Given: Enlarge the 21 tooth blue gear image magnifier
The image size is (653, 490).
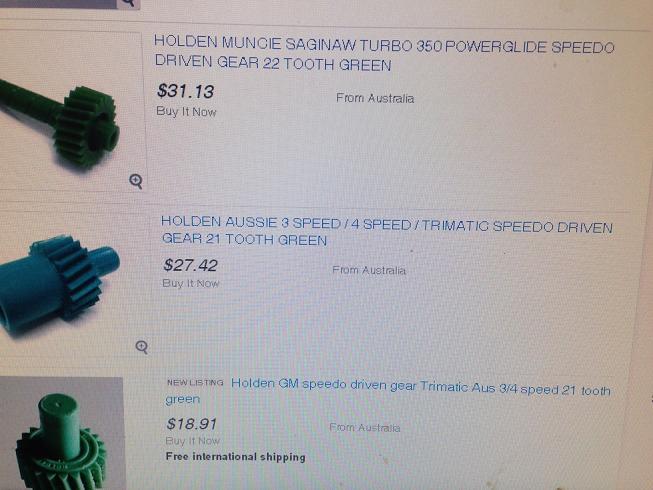Looking at the screenshot, I should point(142,347).
